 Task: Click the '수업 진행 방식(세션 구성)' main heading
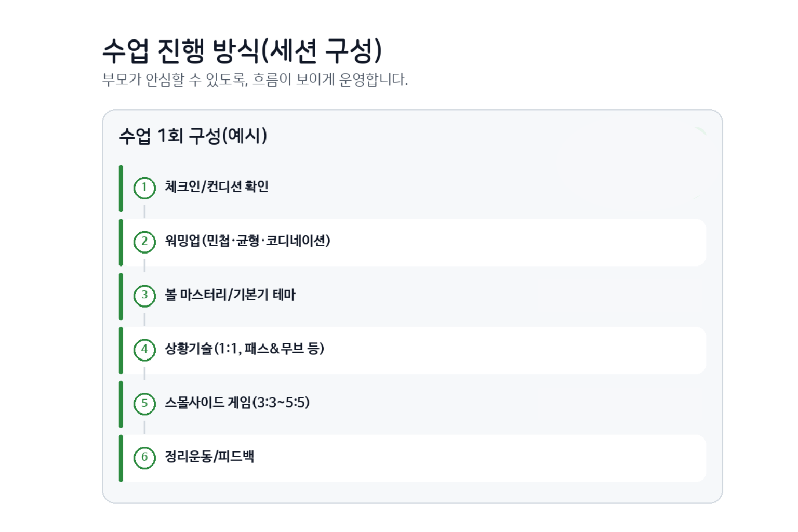coord(242,51)
